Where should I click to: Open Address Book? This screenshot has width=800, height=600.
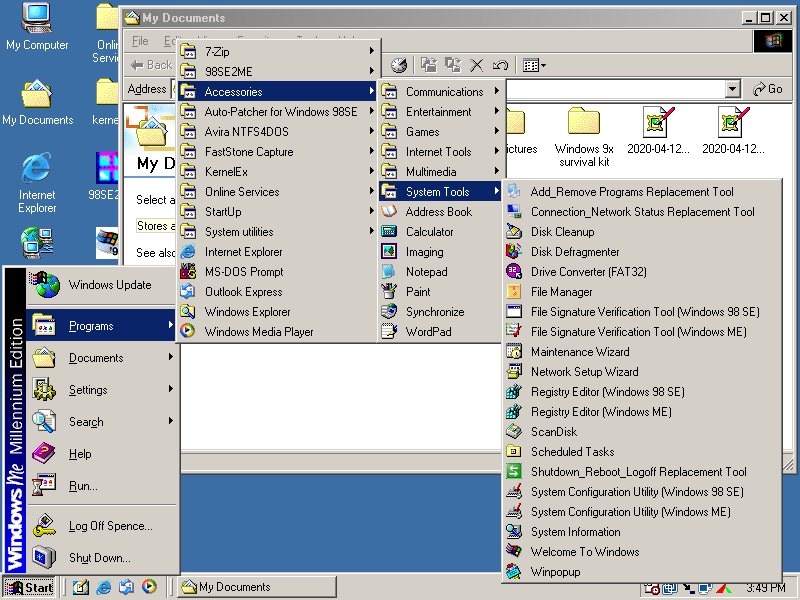pyautogui.click(x=440, y=212)
